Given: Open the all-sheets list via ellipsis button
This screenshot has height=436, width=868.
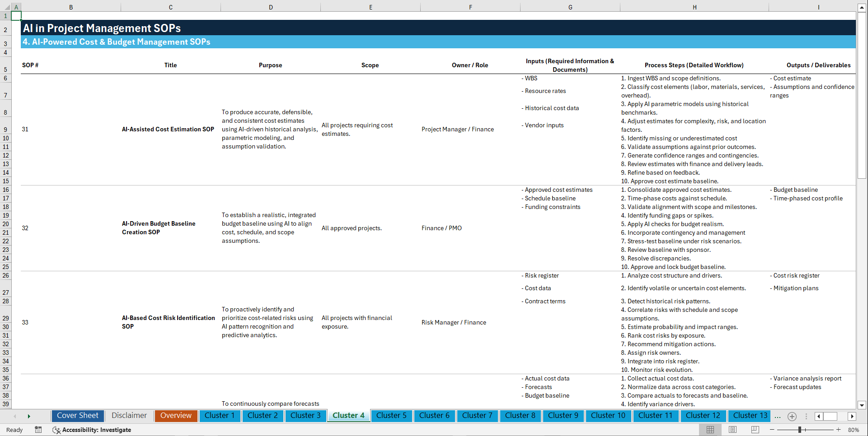Looking at the screenshot, I should (x=778, y=416).
